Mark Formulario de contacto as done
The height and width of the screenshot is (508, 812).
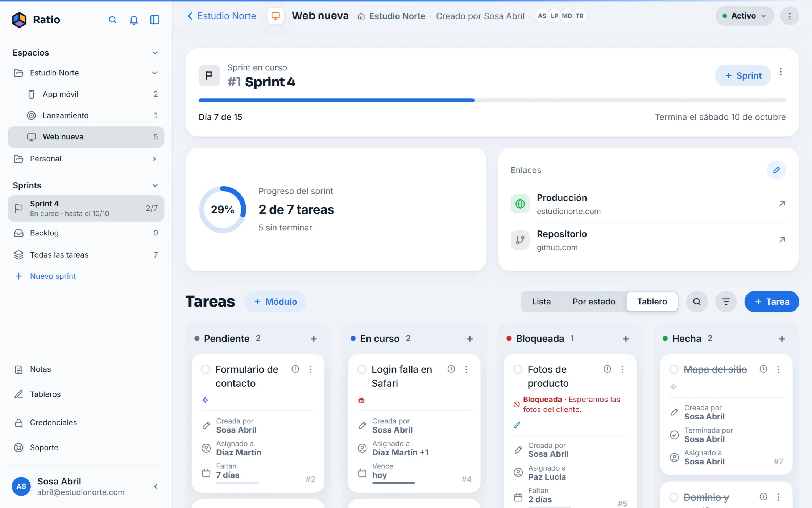pos(206,369)
